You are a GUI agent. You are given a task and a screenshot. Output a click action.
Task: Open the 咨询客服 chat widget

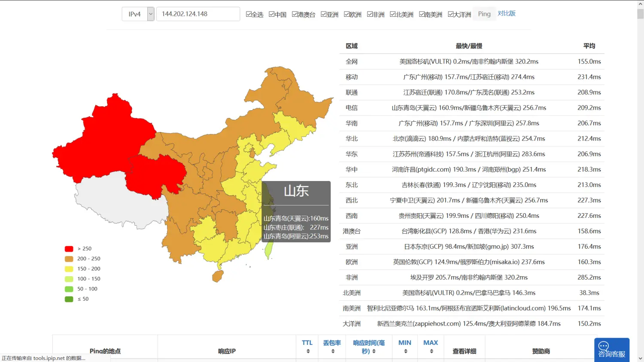611,350
